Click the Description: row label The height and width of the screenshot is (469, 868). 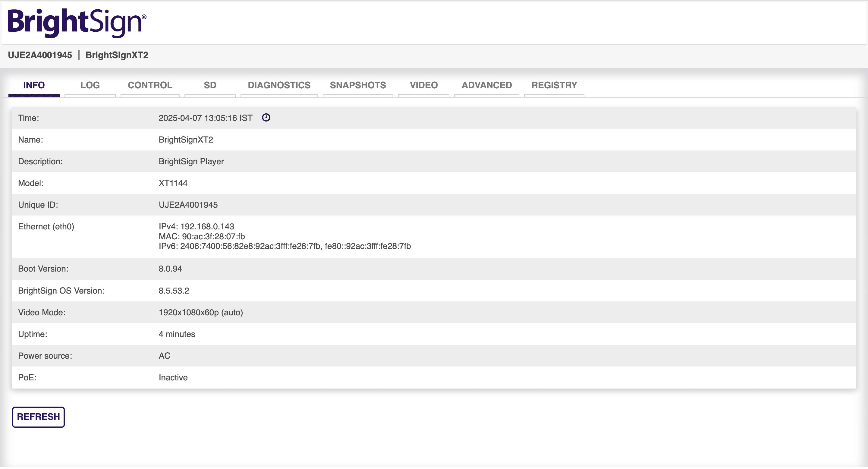coord(40,161)
